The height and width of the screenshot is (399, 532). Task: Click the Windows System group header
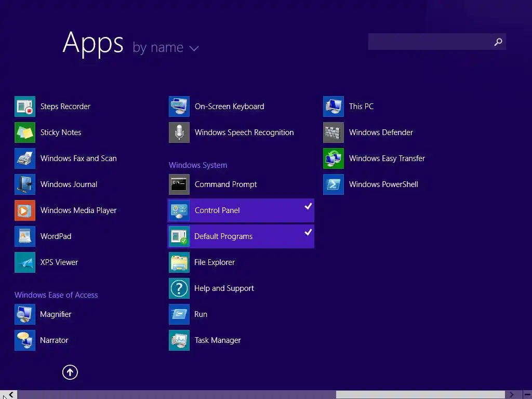click(198, 165)
